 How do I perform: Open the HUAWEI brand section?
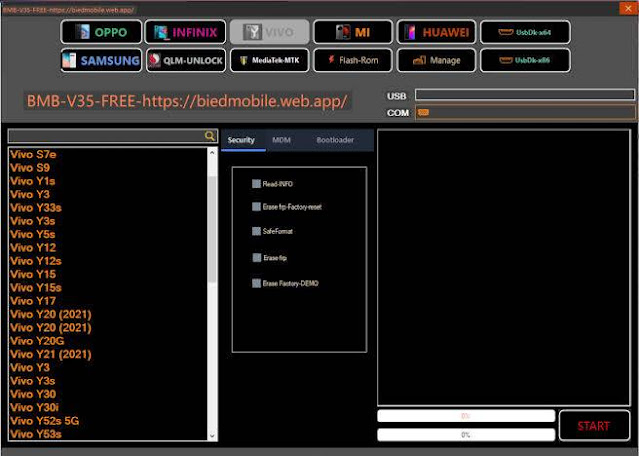[436, 32]
